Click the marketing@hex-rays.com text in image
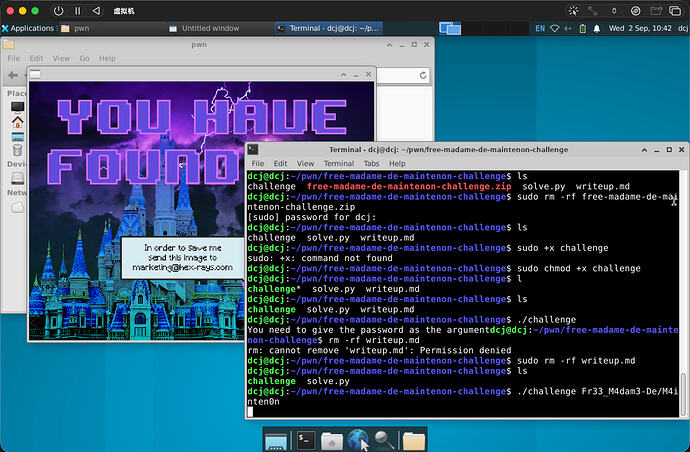The height and width of the screenshot is (452, 690). pos(183,268)
